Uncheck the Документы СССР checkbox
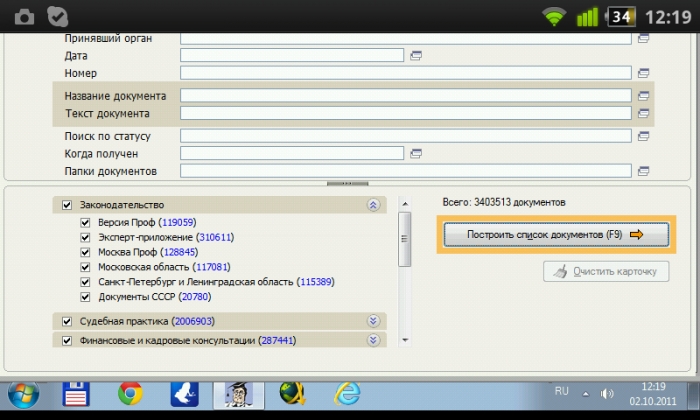This screenshot has width=700, height=420. [x=85, y=297]
